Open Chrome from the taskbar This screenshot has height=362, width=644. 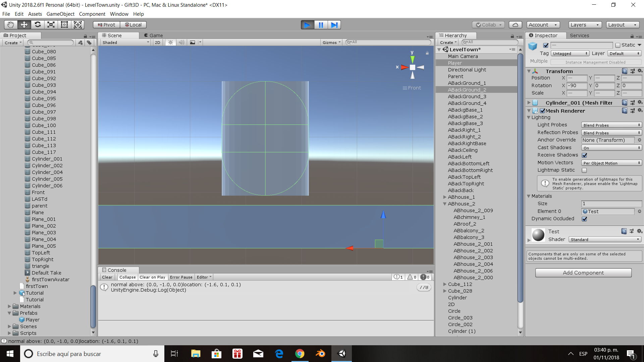tap(300, 354)
